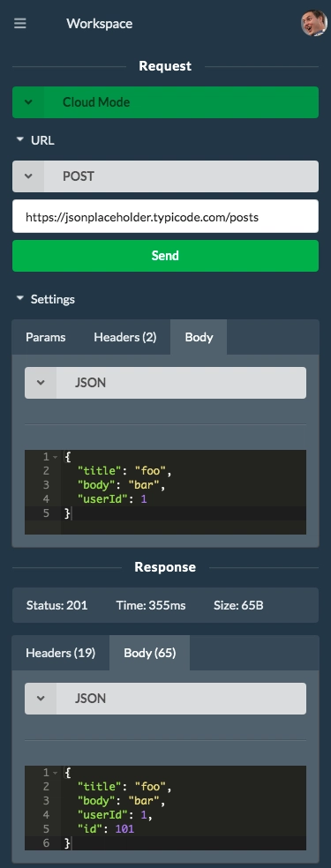The height and width of the screenshot is (868, 331).
Task: Switch to the Headers (2) tab
Action: [125, 337]
